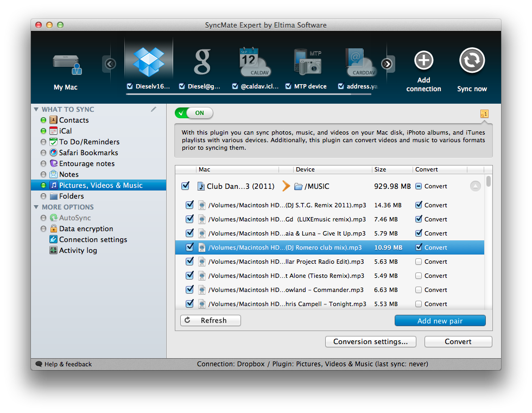Click the Add new pair button

tap(440, 321)
